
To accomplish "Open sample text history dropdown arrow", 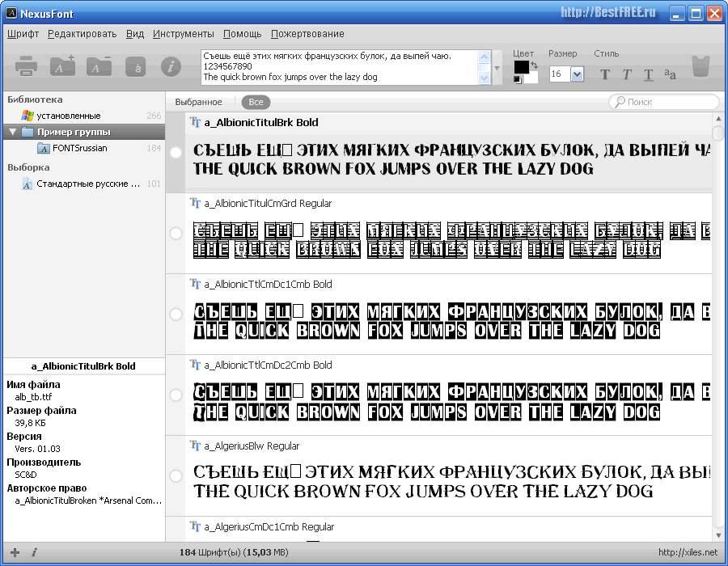I will [497, 68].
